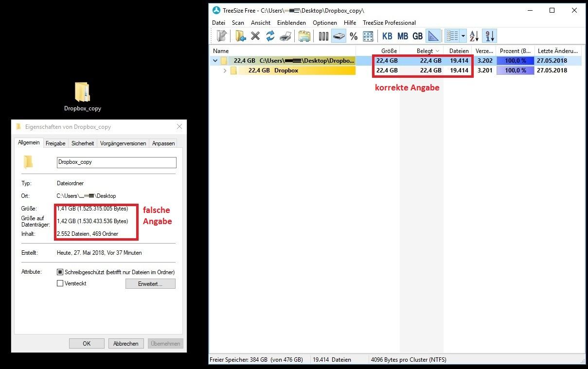Viewport: 588px width, 369px height.
Task: Click the select directory for scan icon
Action: coord(240,35)
